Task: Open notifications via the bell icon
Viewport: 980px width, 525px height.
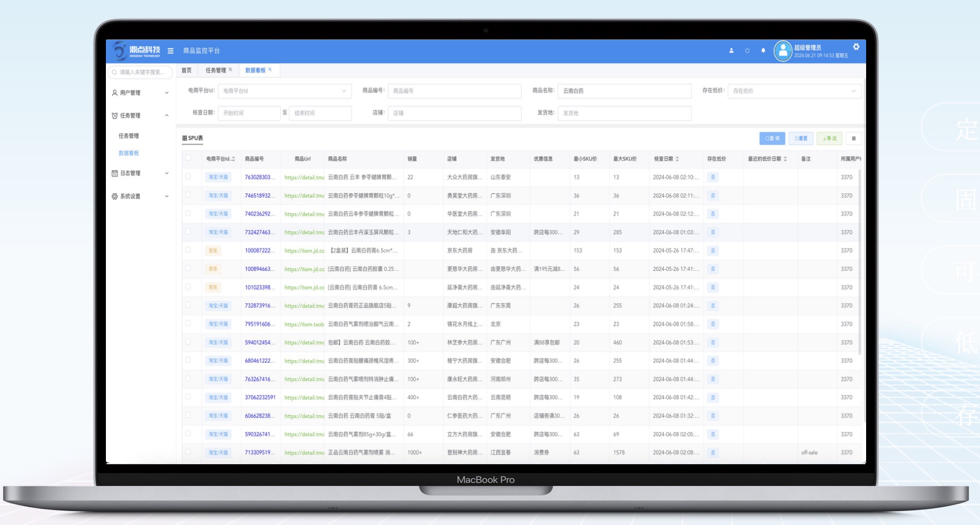Action: pyautogui.click(x=763, y=50)
